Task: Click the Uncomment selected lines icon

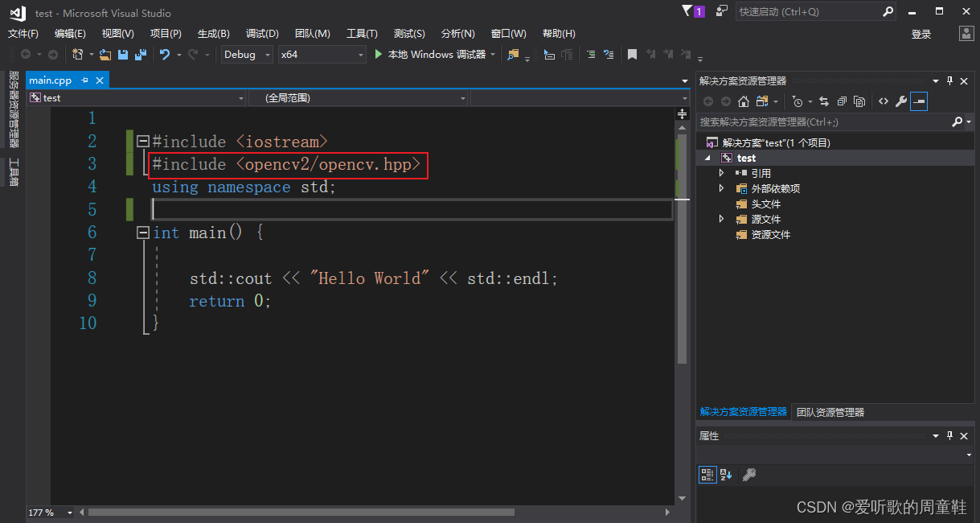Action: coord(609,55)
